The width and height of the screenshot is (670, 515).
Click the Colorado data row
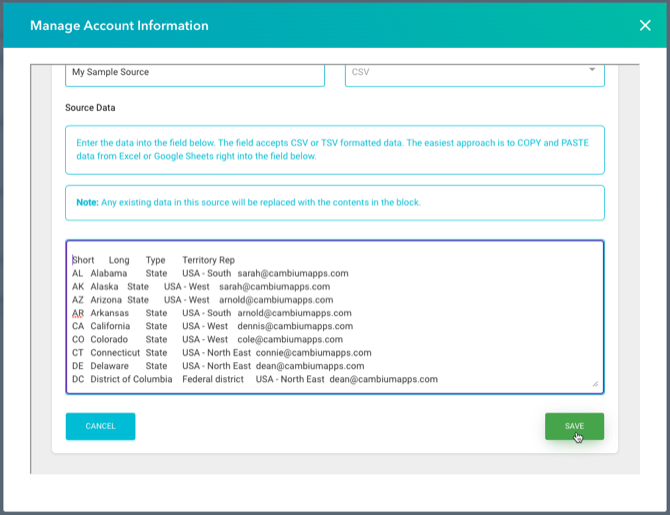[207, 339]
